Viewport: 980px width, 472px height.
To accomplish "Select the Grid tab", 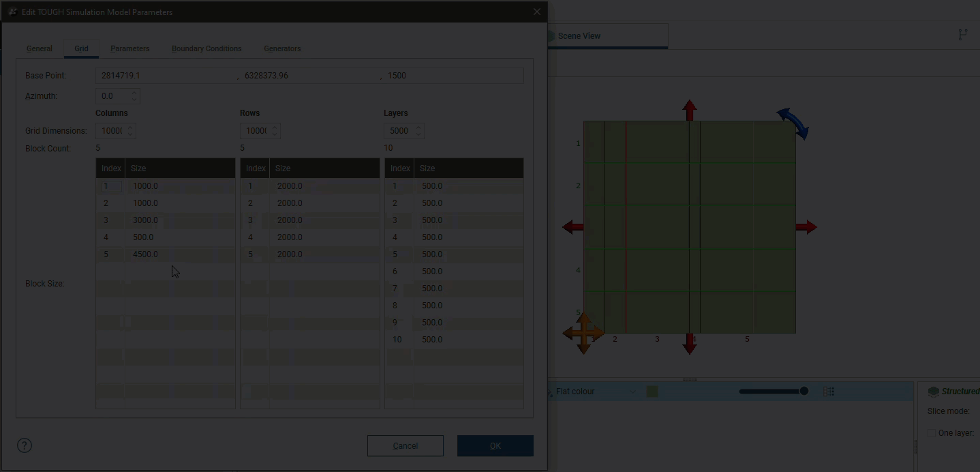I will point(81,48).
